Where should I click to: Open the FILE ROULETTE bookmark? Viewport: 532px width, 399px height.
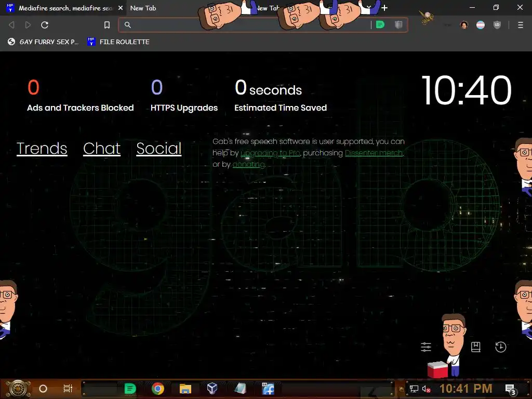tap(118, 42)
